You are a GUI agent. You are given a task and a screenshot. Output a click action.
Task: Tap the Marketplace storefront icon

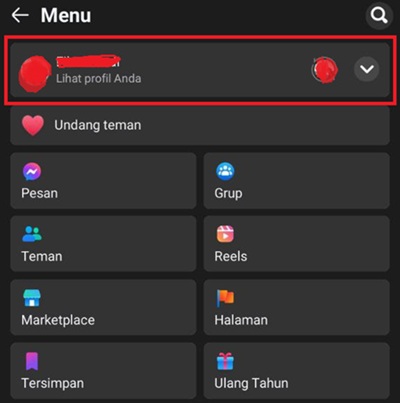[32, 297]
